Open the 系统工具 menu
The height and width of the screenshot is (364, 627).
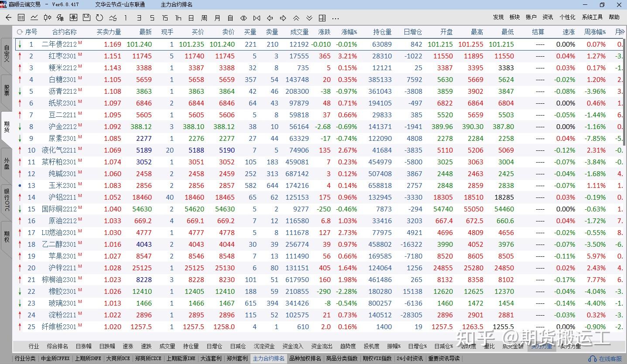592,17
